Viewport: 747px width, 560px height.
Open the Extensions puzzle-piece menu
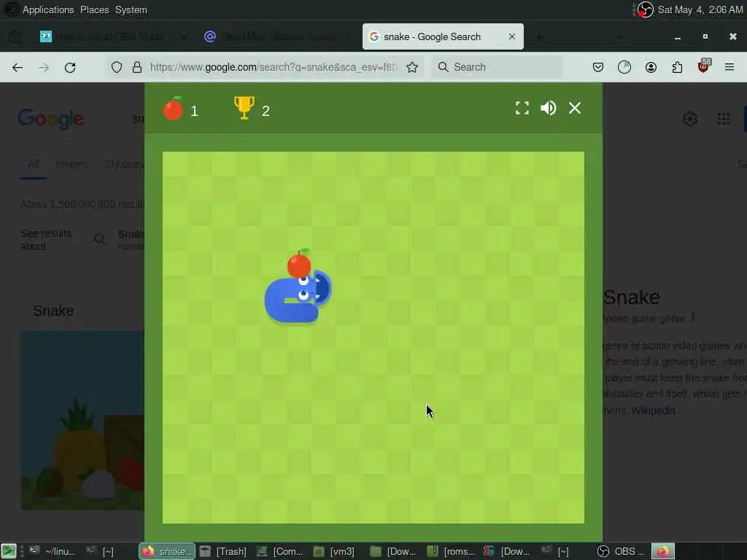677,67
